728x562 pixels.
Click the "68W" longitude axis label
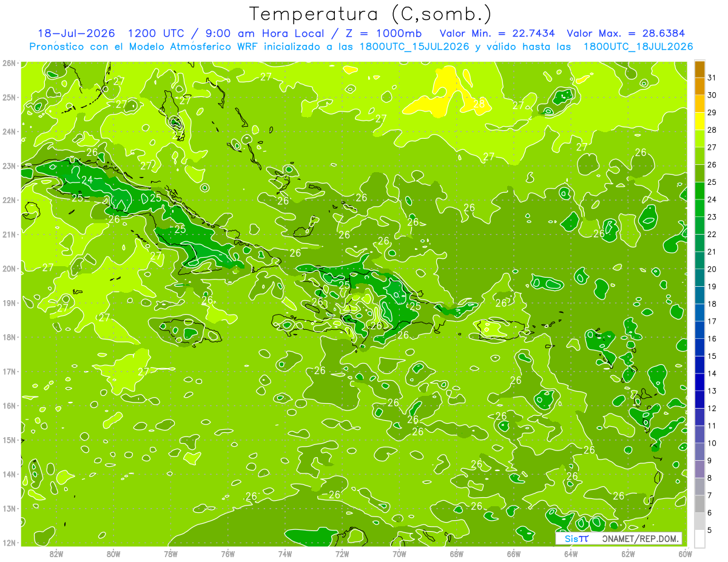tap(457, 554)
